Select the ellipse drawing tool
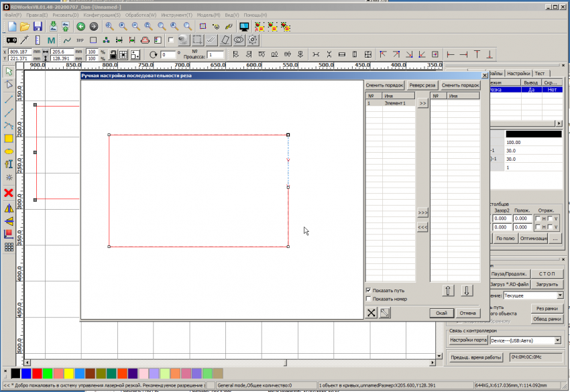 coord(9,151)
